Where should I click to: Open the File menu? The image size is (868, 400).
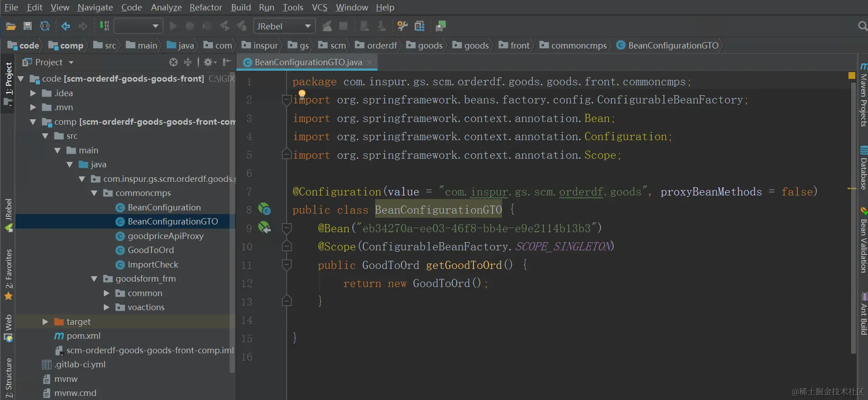click(x=11, y=7)
